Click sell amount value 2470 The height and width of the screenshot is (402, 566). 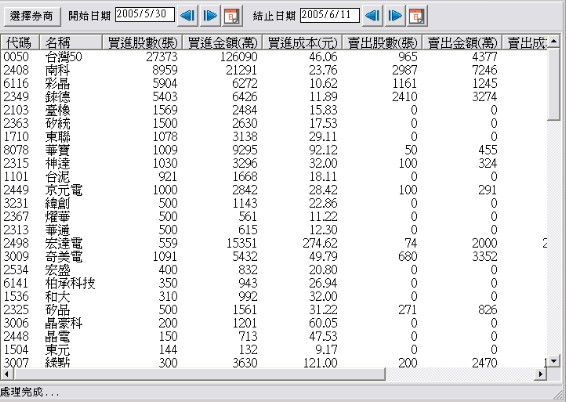[x=484, y=363]
